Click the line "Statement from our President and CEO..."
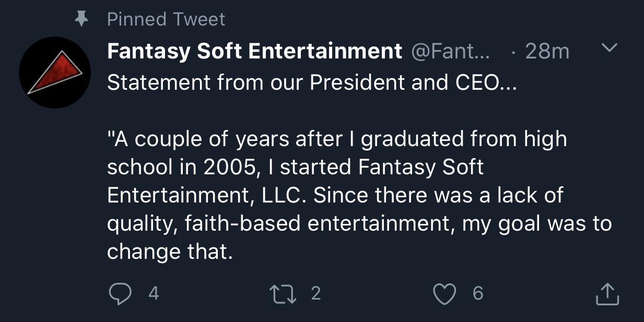 point(312,83)
